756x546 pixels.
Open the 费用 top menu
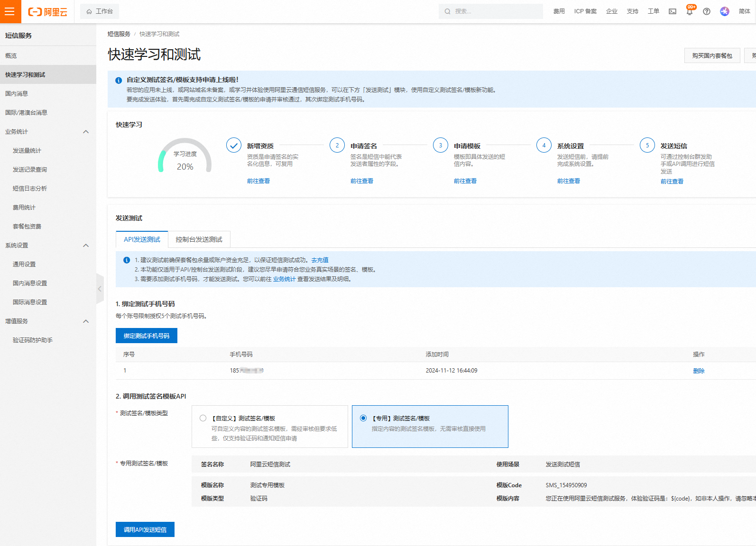[559, 11]
